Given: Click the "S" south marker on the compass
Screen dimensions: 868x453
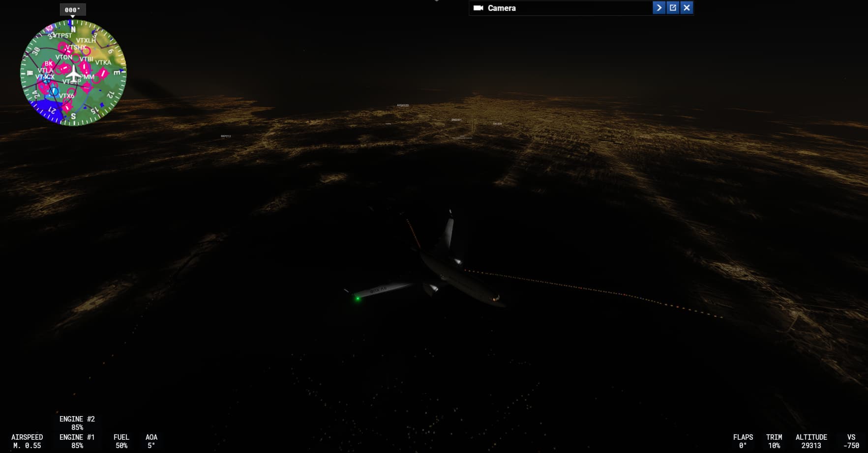Looking at the screenshot, I should (73, 116).
